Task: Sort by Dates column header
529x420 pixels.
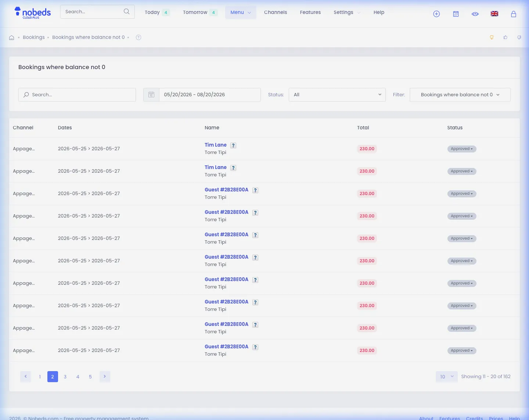Action: [x=65, y=128]
